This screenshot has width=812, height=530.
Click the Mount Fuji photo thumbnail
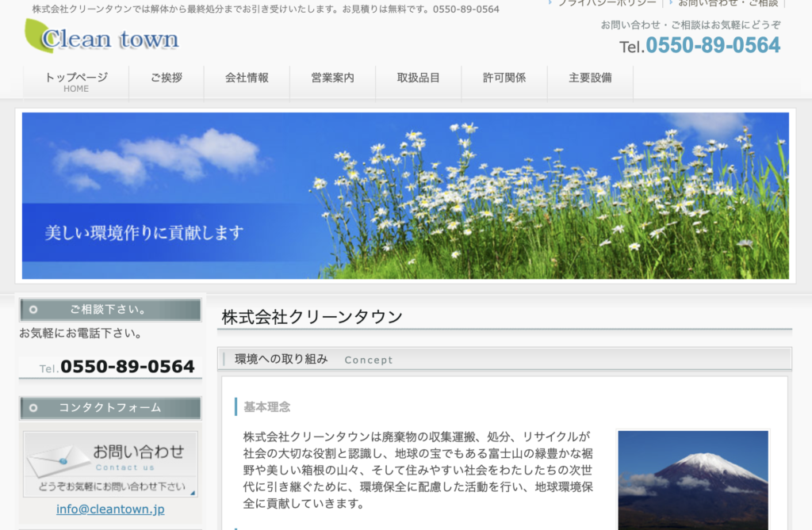coord(693,480)
